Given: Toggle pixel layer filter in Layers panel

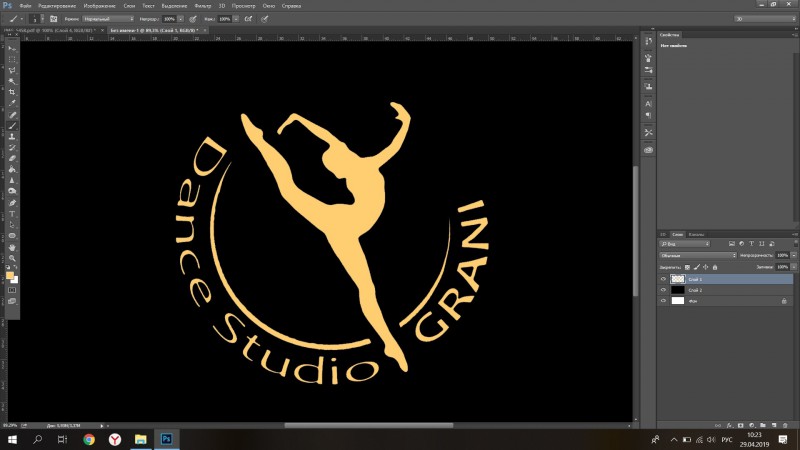Looking at the screenshot, I should [x=732, y=244].
